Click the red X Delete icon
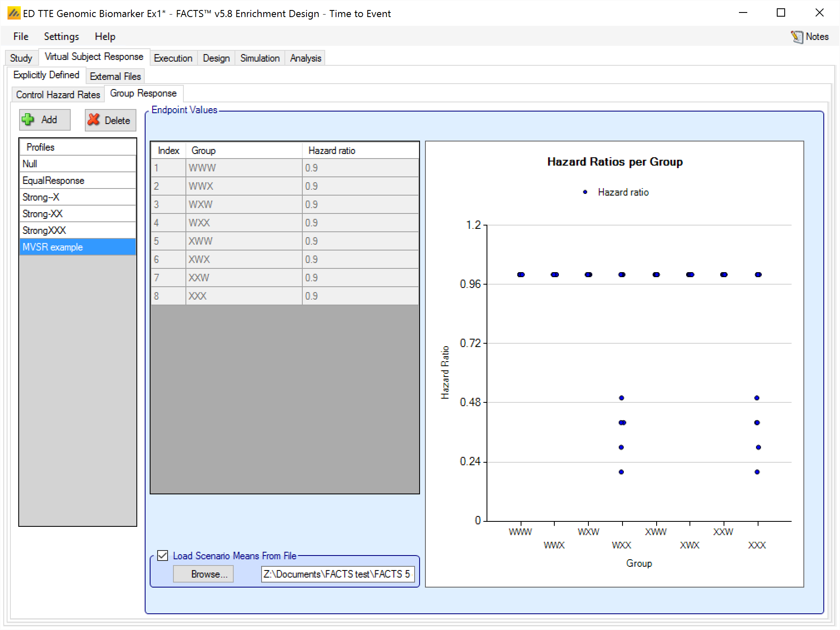 click(x=94, y=120)
